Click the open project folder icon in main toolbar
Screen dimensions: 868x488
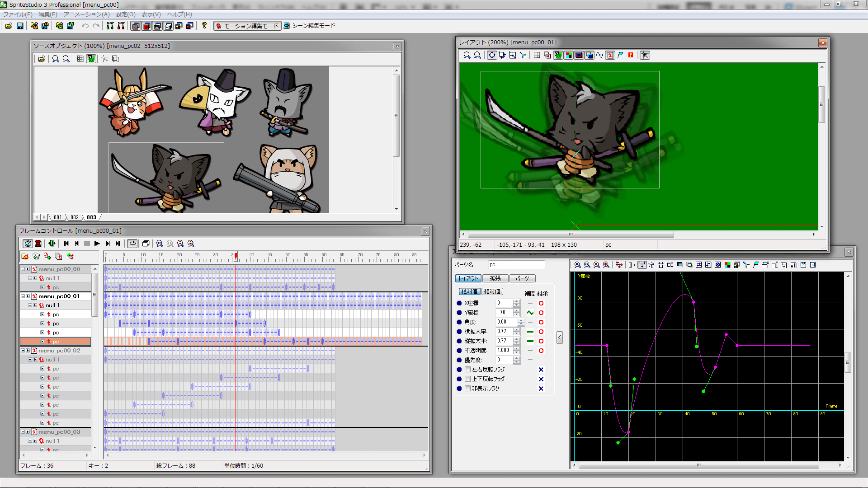click(x=9, y=26)
